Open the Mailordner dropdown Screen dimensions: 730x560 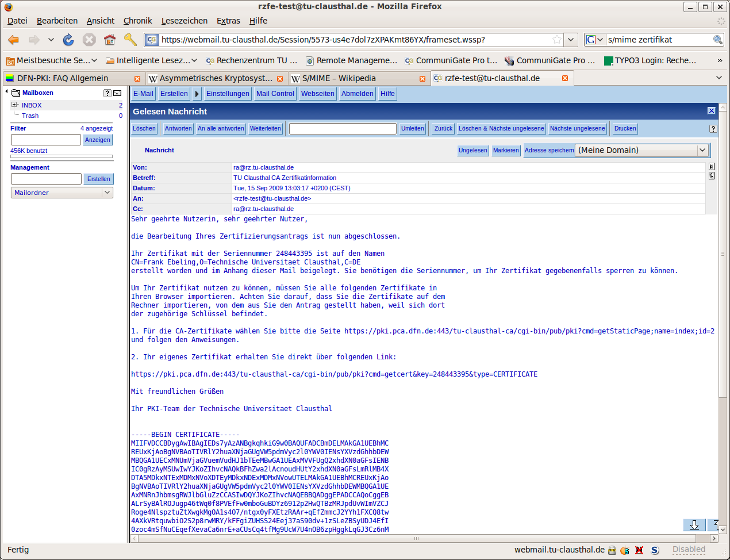pyautogui.click(x=62, y=193)
